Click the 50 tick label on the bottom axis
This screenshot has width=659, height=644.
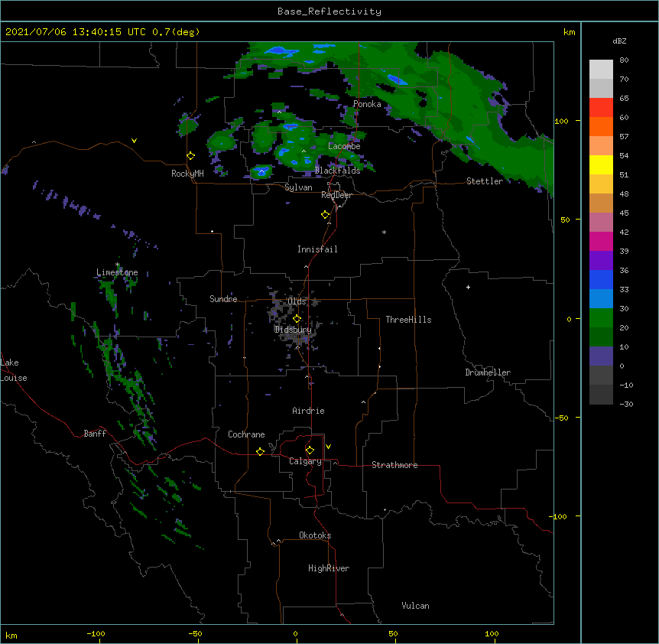click(x=393, y=633)
